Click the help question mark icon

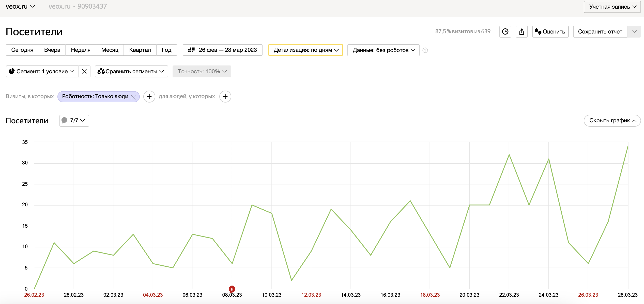point(425,50)
